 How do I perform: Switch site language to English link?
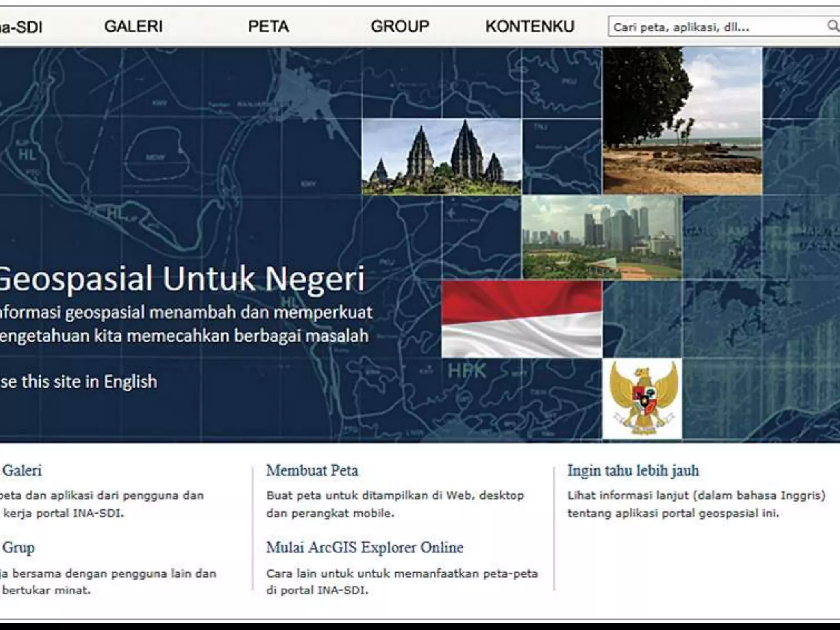[x=78, y=381]
